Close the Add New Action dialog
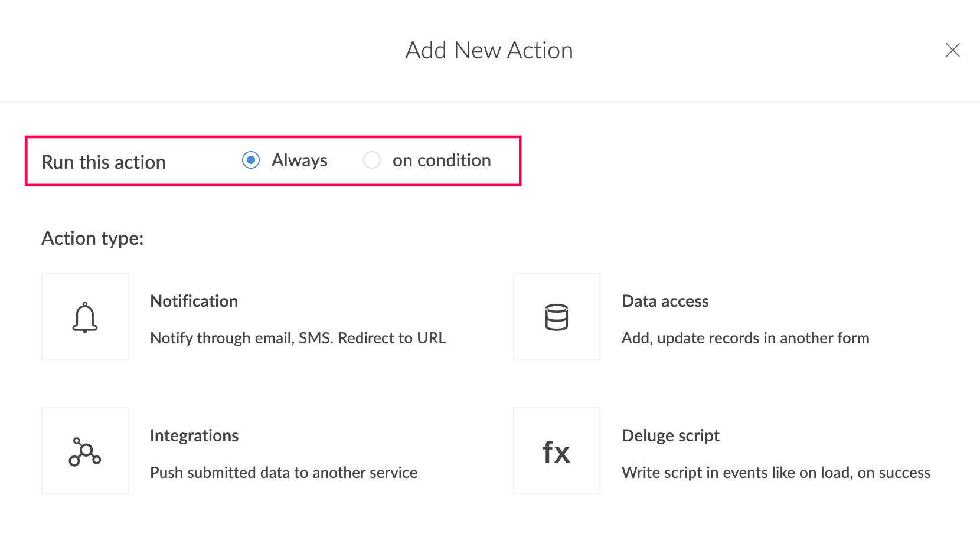Screen dimensions: 980x544 pyautogui.click(x=952, y=50)
